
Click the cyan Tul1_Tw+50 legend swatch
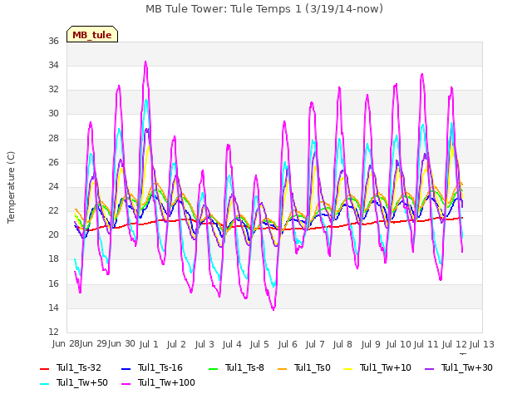(44, 383)
